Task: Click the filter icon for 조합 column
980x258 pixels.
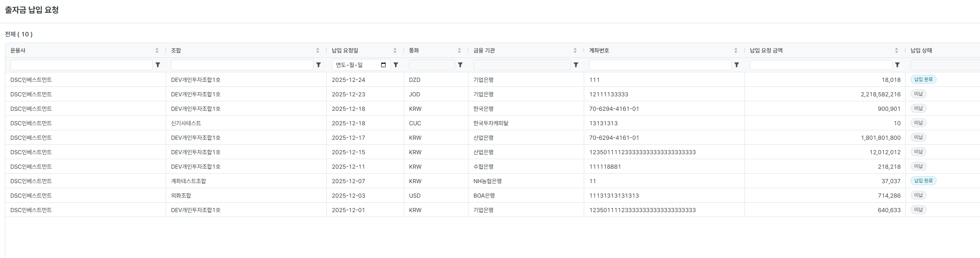Action: pos(319,65)
